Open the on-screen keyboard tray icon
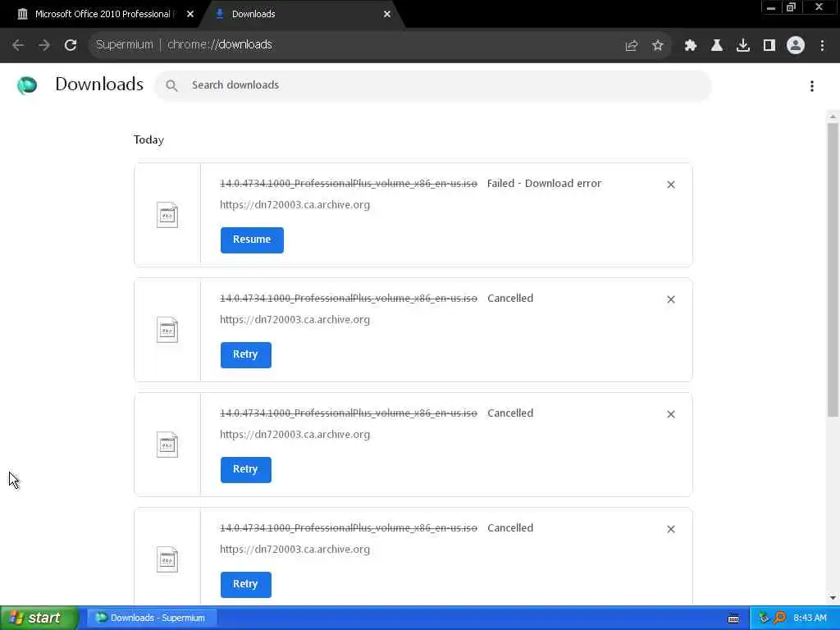This screenshot has width=840, height=630. click(x=733, y=619)
